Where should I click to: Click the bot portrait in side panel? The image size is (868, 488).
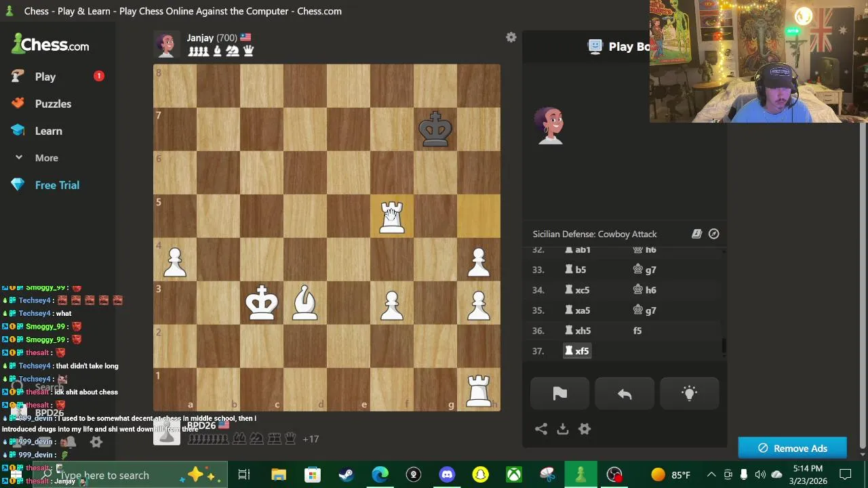pyautogui.click(x=550, y=125)
